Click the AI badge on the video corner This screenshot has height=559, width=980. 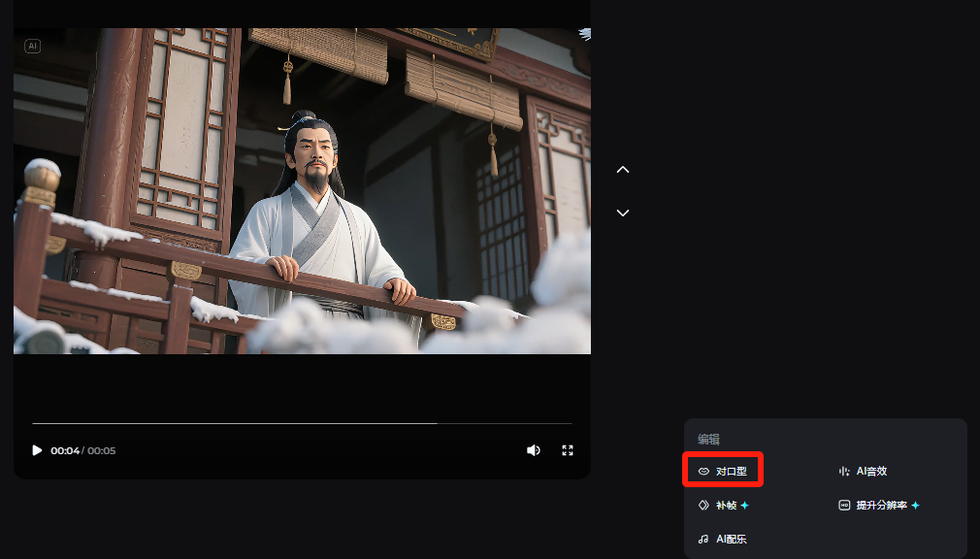coord(32,45)
